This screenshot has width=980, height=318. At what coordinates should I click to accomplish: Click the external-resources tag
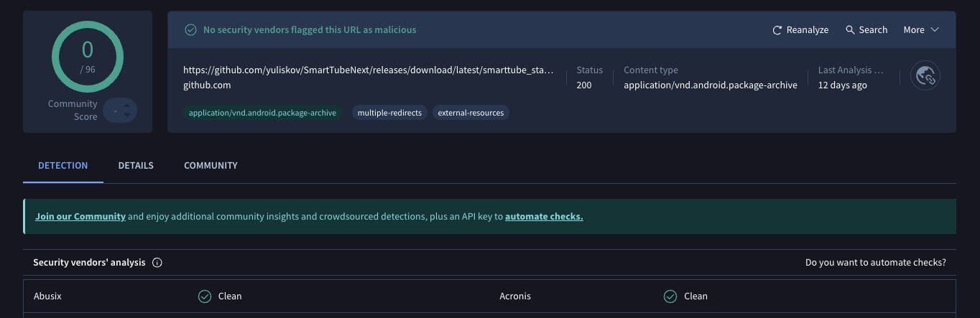471,113
